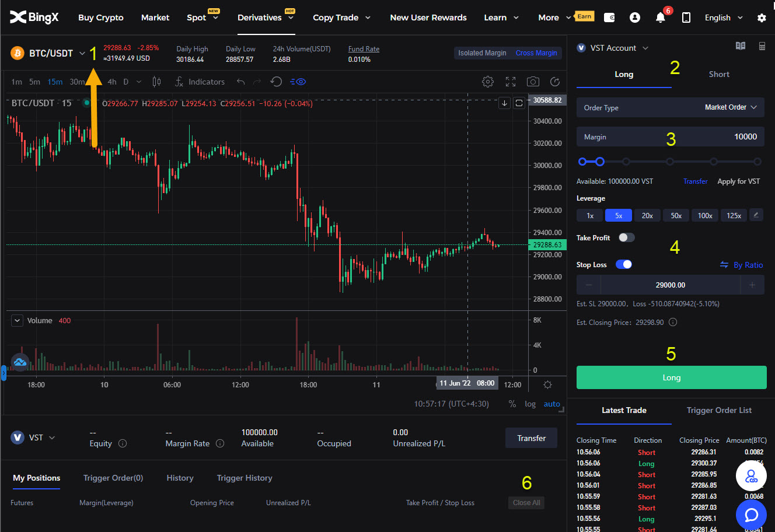Undo the last chart action

(240, 82)
